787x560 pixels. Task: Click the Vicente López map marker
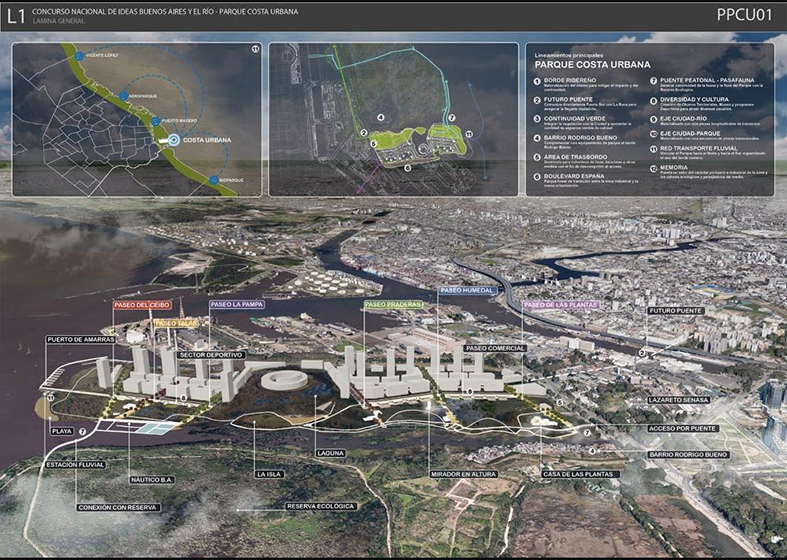[x=79, y=58]
